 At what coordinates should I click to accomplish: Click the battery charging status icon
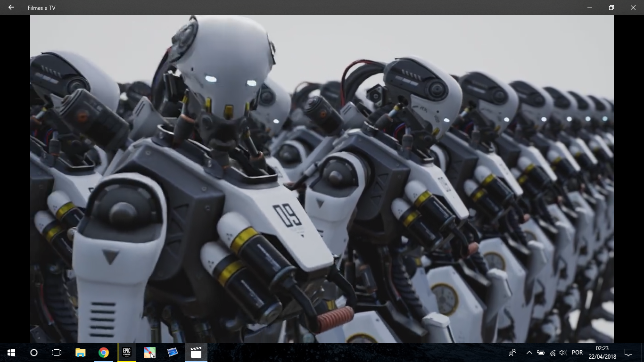(541, 353)
